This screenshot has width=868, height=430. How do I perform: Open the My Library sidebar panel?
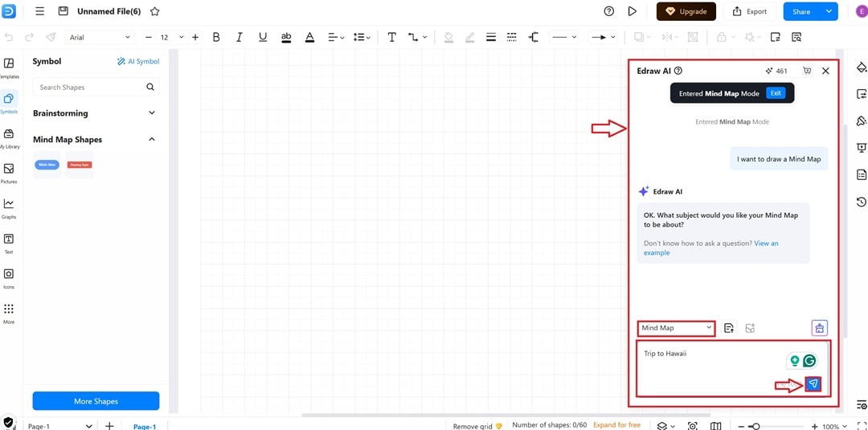9,138
